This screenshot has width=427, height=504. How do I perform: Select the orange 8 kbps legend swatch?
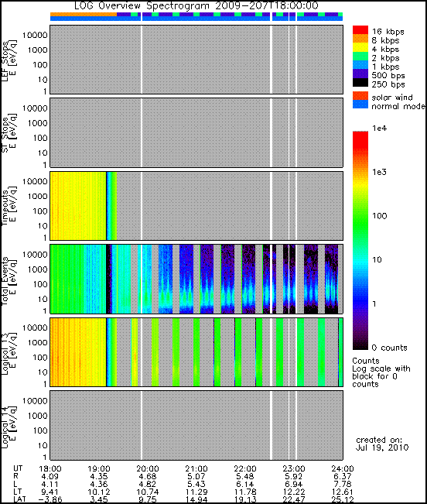[360, 39]
